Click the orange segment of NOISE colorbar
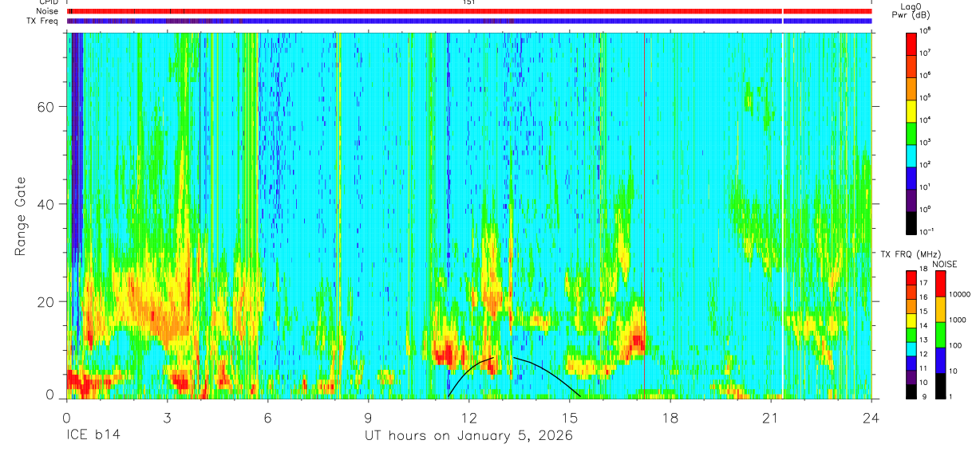Screen dimensions: 980x452 [941, 309]
